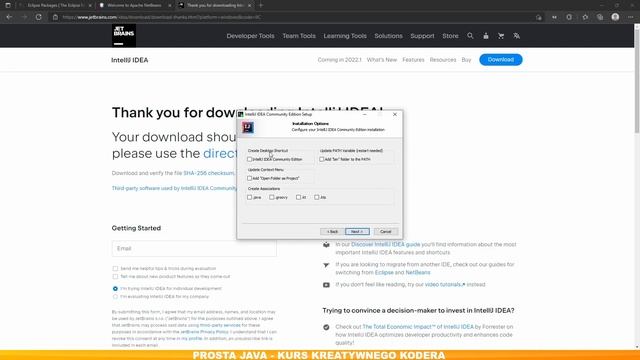Viewport: 640px width, 360px height.
Task: Open the Developer Tools menu
Action: 250,36
